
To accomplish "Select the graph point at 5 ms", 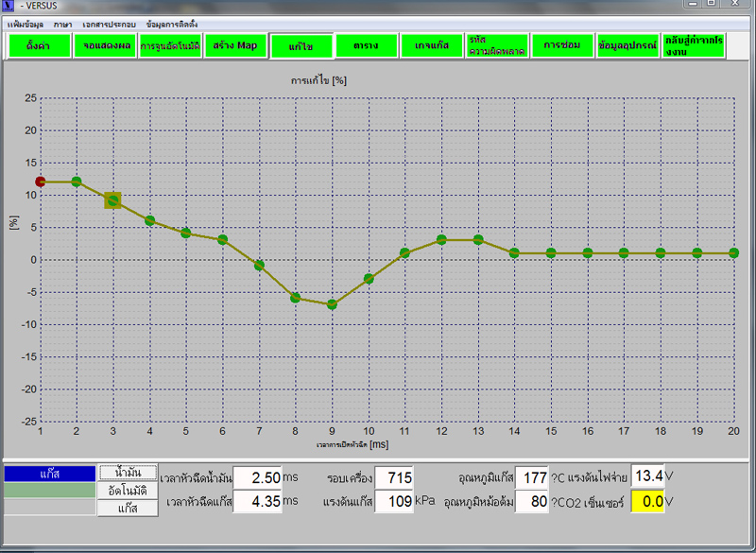I will coord(186,233).
